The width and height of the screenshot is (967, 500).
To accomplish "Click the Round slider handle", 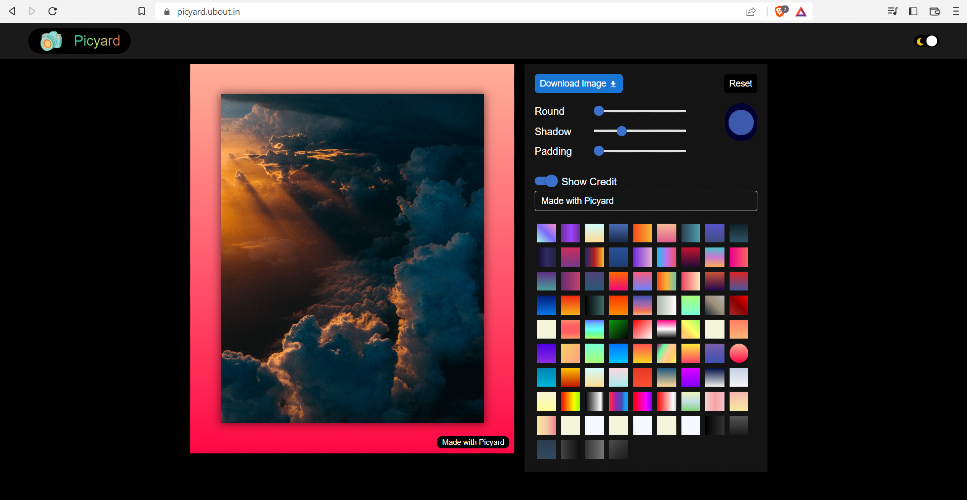I will [x=598, y=111].
